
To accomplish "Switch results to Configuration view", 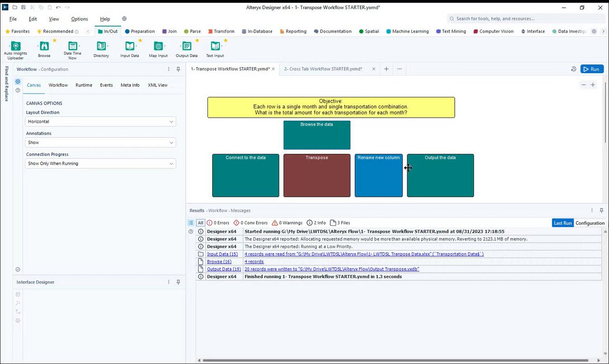I will point(590,223).
